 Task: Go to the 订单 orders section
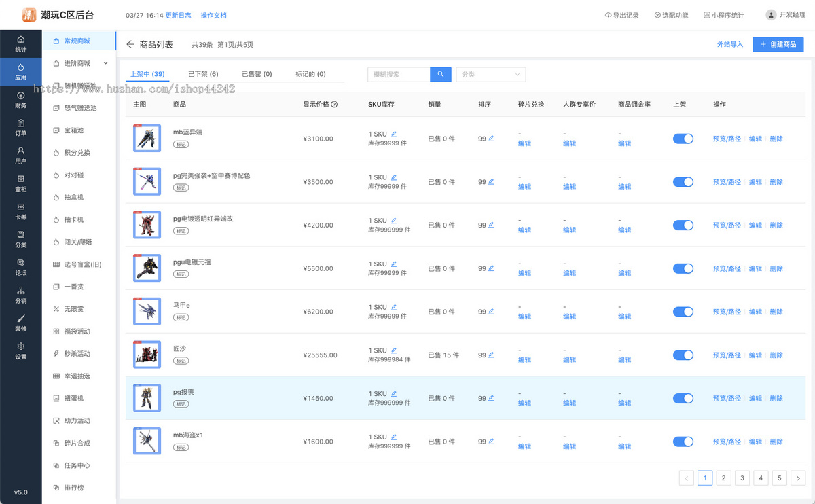(x=20, y=127)
